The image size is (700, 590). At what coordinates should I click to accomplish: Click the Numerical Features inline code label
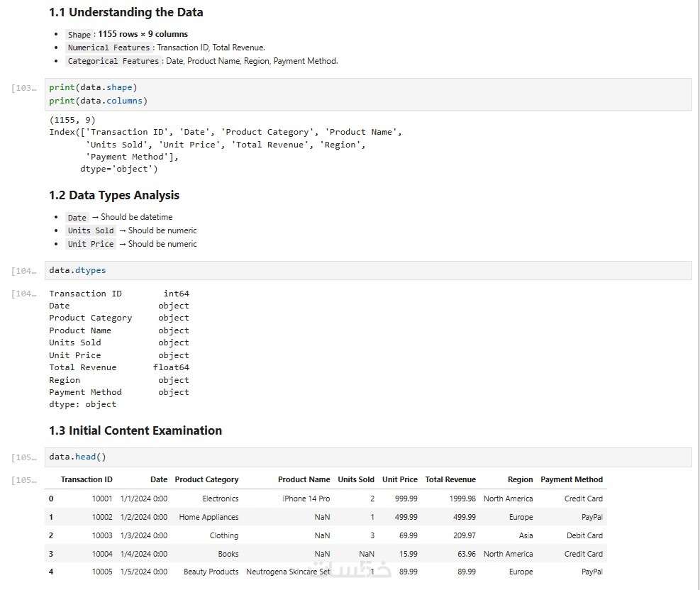coord(109,48)
